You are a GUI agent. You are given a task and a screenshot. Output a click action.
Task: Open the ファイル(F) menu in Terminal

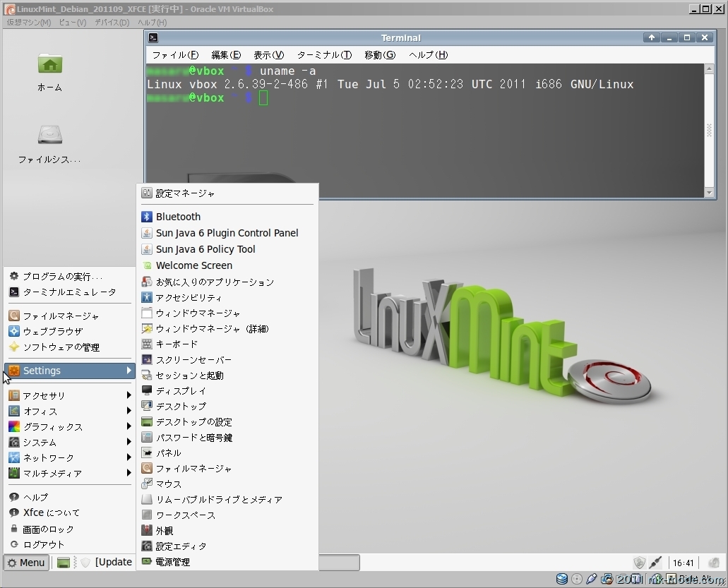click(175, 55)
